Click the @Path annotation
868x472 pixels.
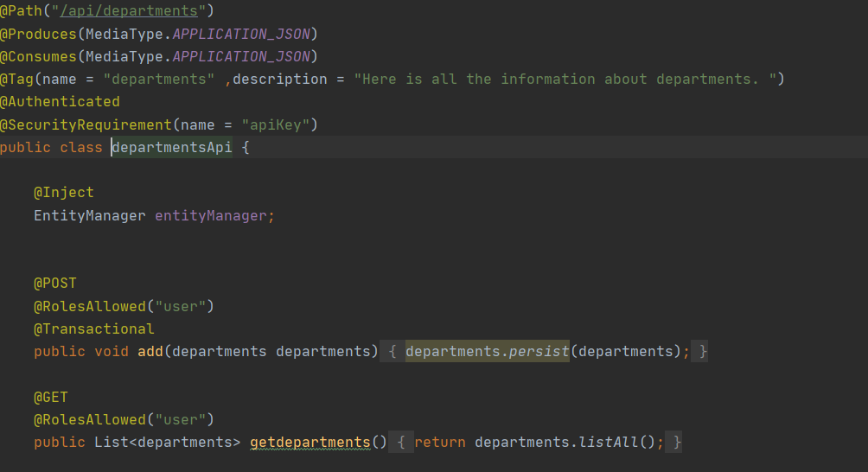tap(21, 11)
